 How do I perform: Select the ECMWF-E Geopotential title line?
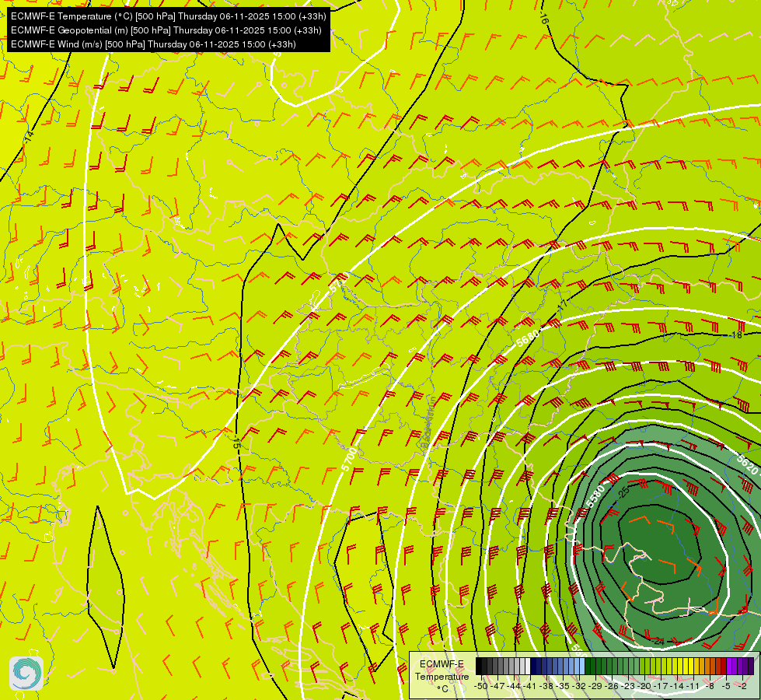point(166,30)
